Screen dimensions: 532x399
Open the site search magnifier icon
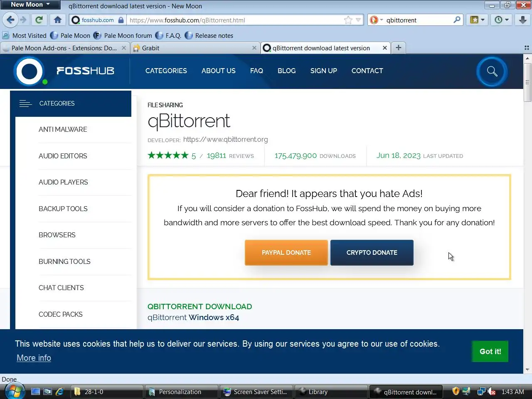pyautogui.click(x=492, y=71)
